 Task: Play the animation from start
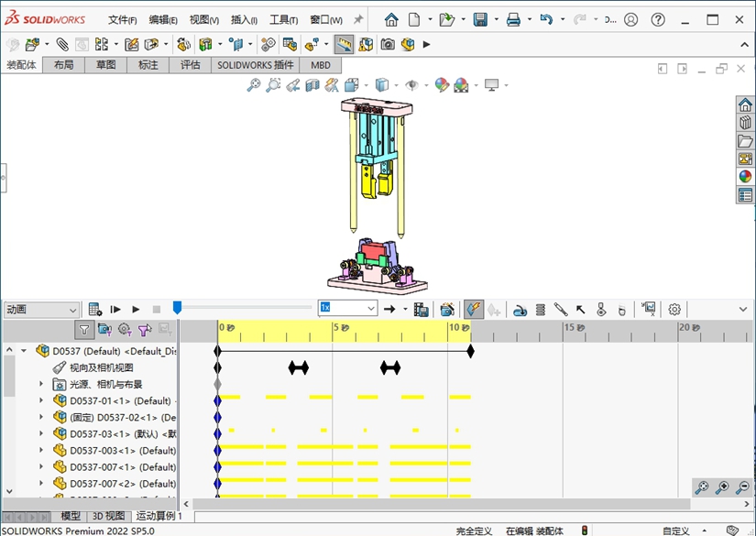tap(115, 310)
